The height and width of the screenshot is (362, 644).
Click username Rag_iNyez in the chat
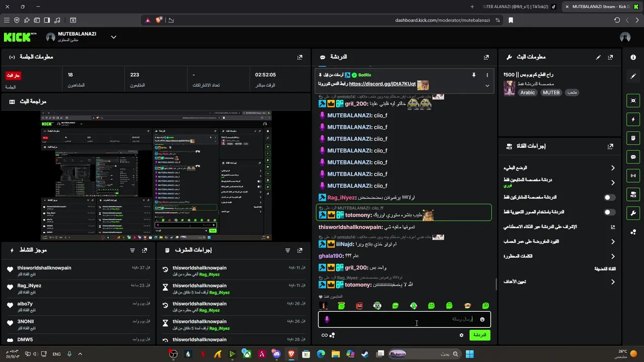[342, 198]
